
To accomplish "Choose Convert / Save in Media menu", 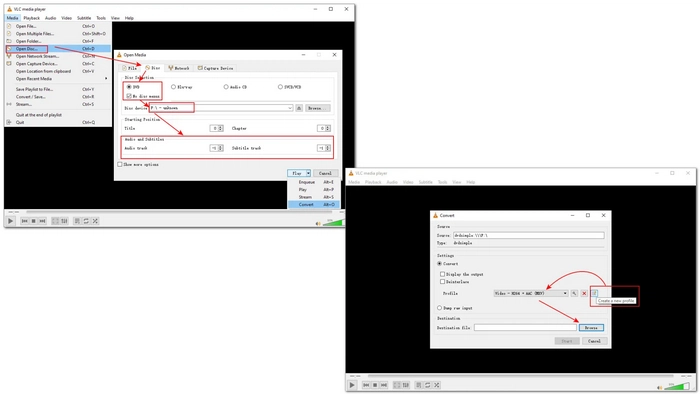I will [x=58, y=96].
